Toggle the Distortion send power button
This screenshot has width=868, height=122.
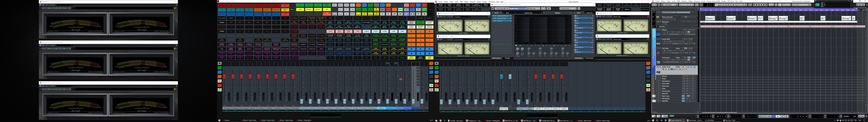tap(575, 35)
